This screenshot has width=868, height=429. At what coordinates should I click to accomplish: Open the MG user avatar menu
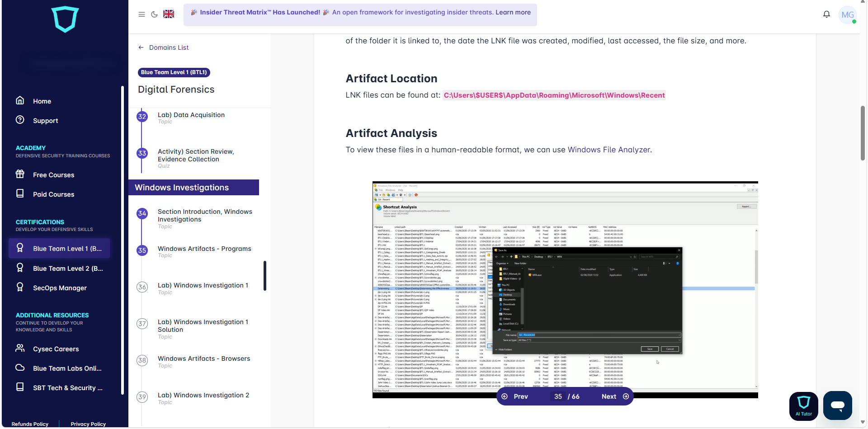[x=848, y=15]
